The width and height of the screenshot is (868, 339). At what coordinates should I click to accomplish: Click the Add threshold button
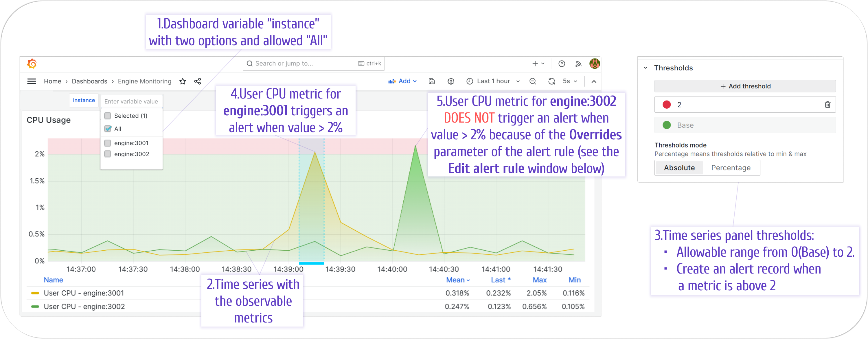pyautogui.click(x=745, y=86)
